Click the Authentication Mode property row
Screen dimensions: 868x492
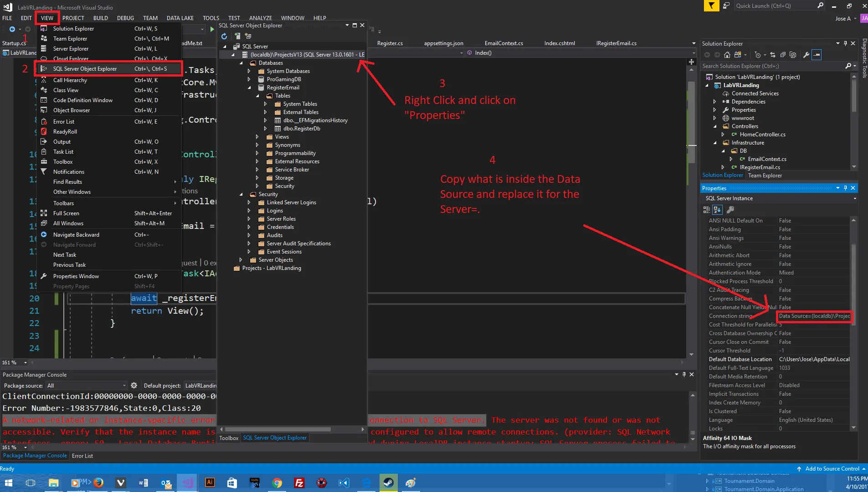[x=778, y=273]
